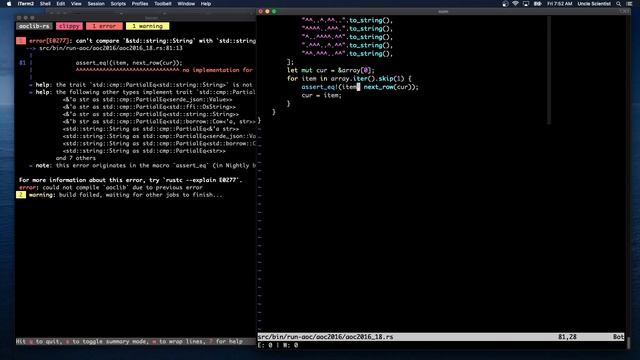Click the error[E0277] message text
Image resolution: width=640 pixels, height=360 pixels.
[x=142, y=41]
